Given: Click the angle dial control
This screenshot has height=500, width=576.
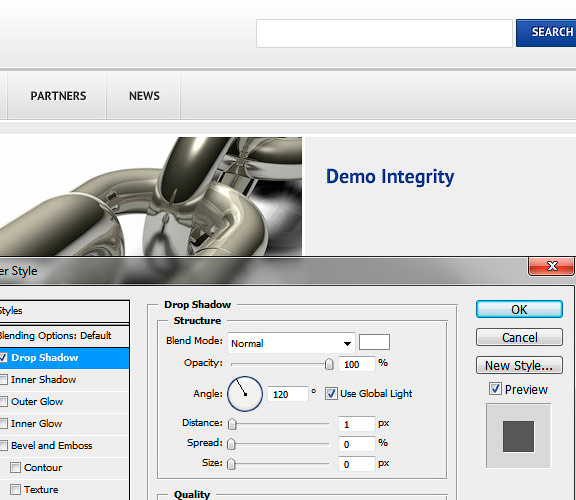Looking at the screenshot, I should point(245,394).
